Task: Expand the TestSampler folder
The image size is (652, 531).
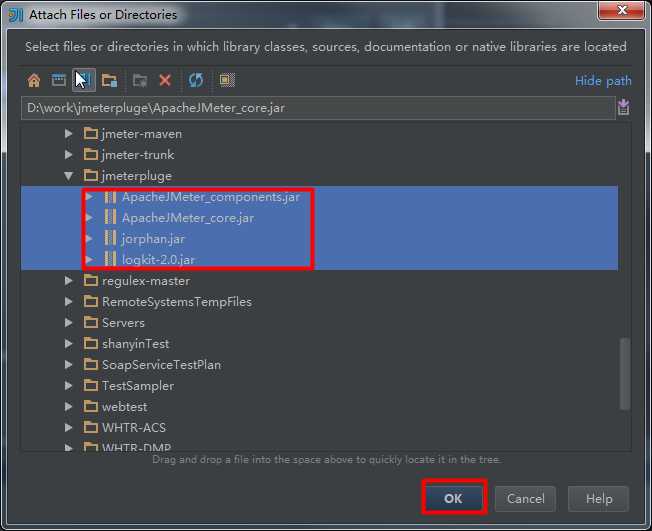Action: (69, 385)
